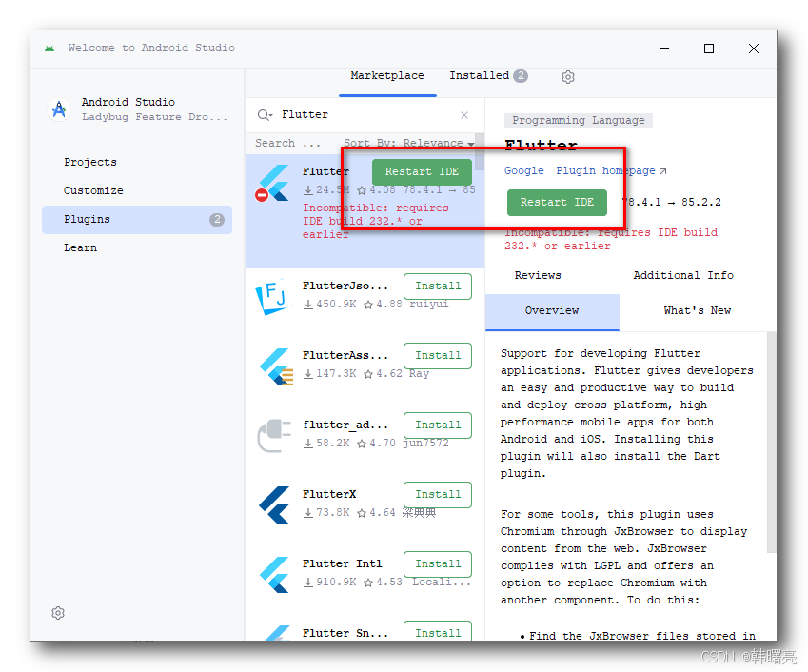Click the plugin list scrollbar
Image resolution: width=808 pixels, height=672 pixels.
tap(480, 152)
